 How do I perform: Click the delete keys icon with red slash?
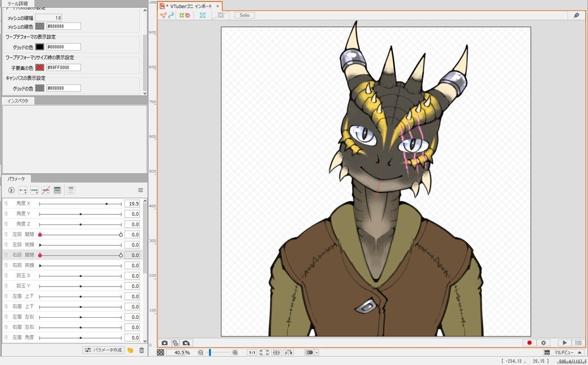coord(46,190)
